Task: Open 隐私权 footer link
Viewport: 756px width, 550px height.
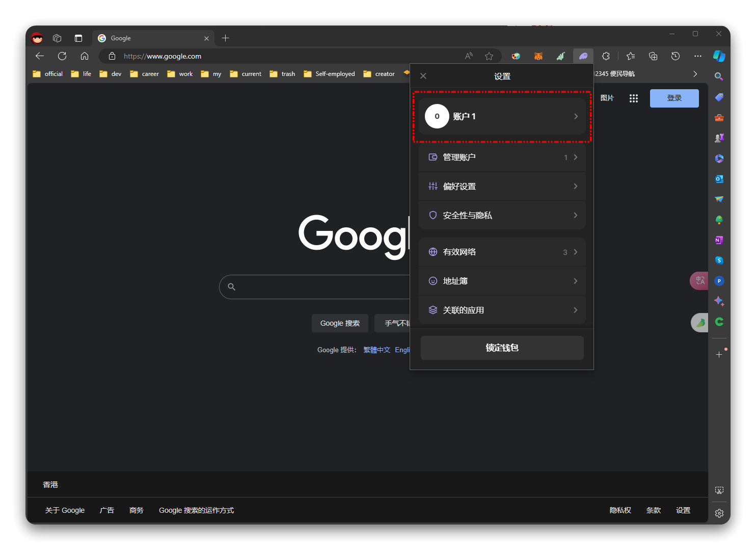Action: [x=620, y=510]
